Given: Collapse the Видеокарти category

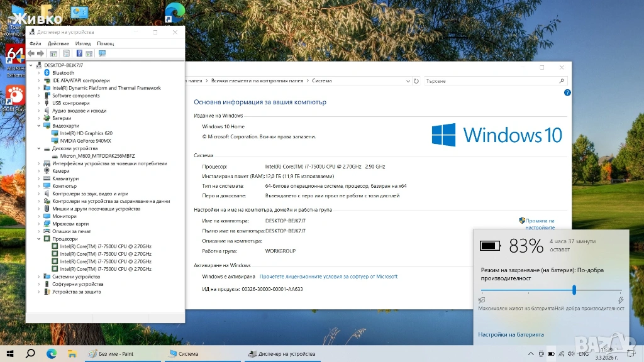Looking at the screenshot, I should [39, 126].
